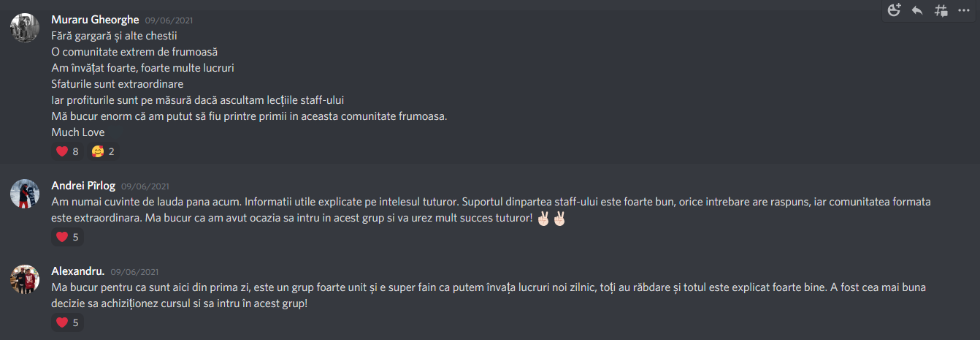This screenshot has height=340, width=980.
Task: Reply to Muraru Gheorghe's message
Action: pyautogui.click(x=917, y=10)
